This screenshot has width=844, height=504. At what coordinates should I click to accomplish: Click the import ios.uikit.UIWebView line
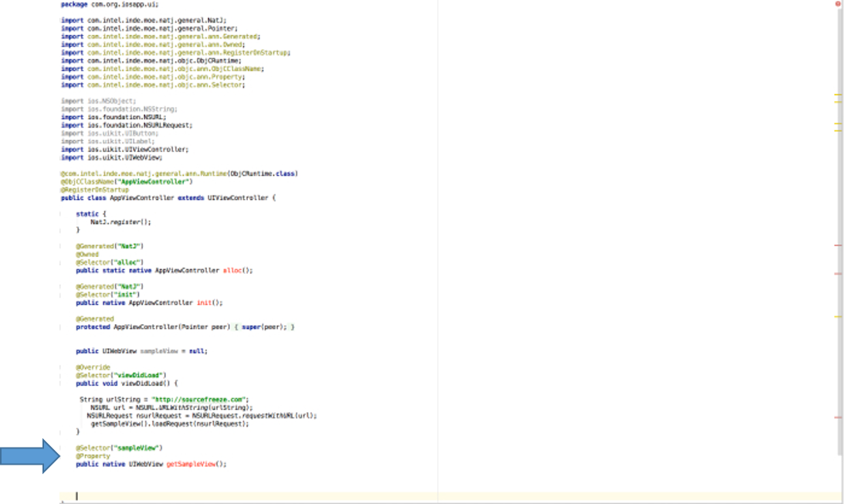[111, 157]
